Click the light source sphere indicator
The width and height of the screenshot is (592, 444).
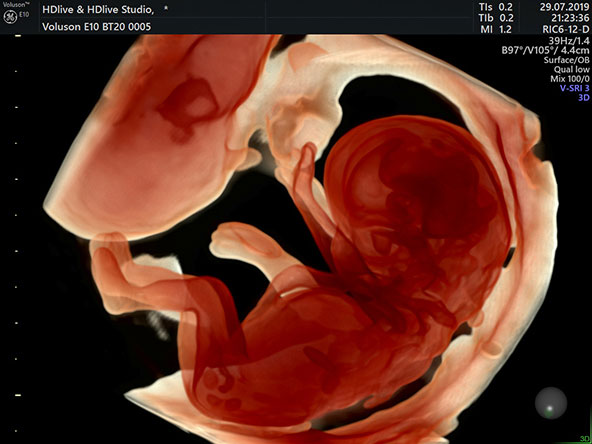pyautogui.click(x=551, y=403)
